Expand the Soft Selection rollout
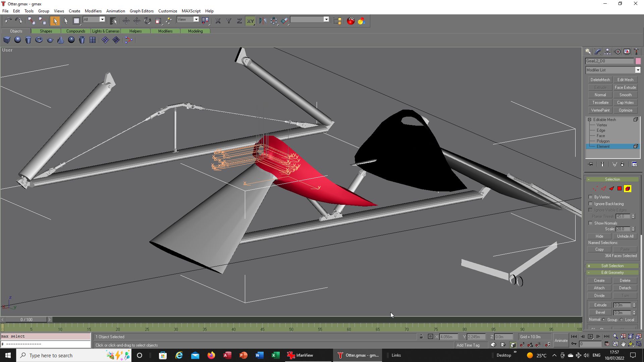The height and width of the screenshot is (362, 644). (x=612, y=266)
